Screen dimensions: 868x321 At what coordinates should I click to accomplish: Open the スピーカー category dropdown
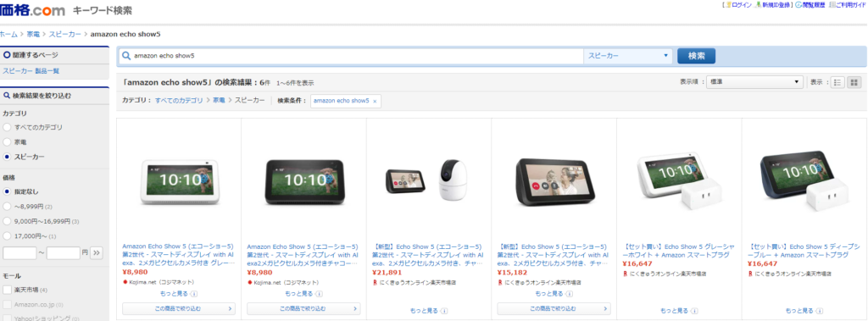pos(628,56)
